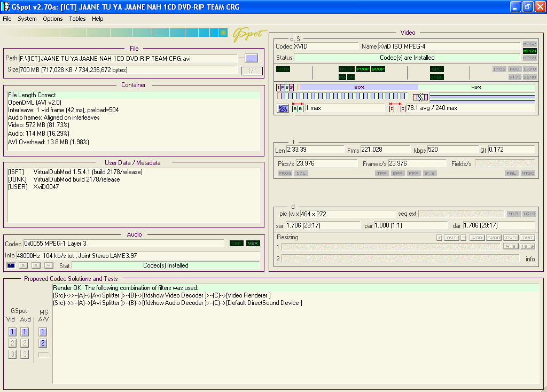The width and height of the screenshot is (547, 392).
Task: Click the DVD resizing preset
Action: [511, 238]
